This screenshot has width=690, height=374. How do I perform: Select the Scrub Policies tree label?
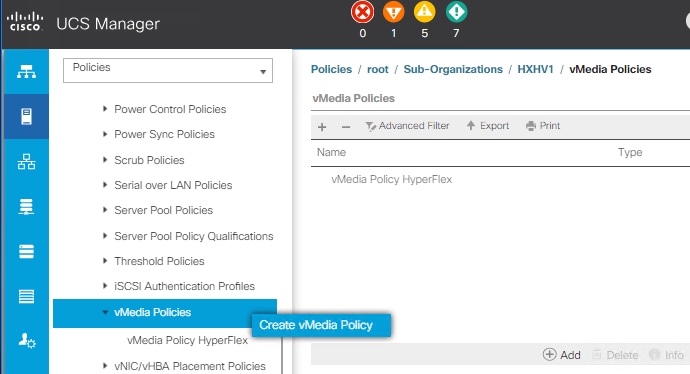[x=149, y=160]
